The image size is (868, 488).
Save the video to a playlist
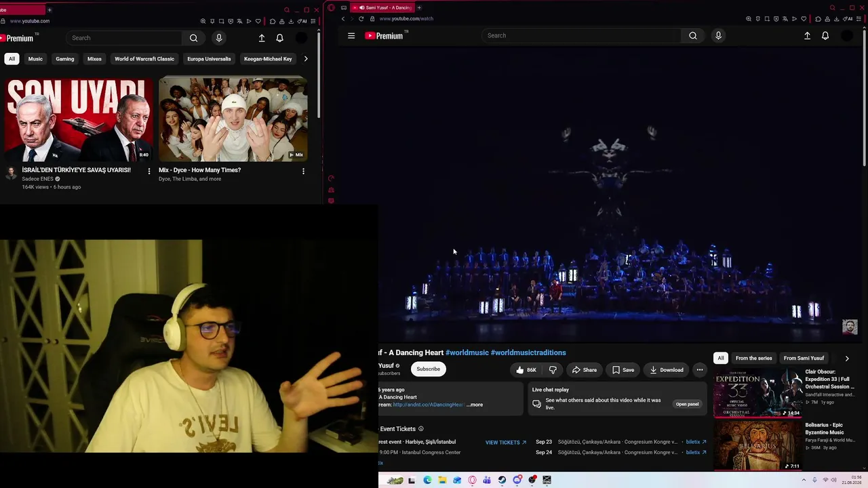click(623, 370)
